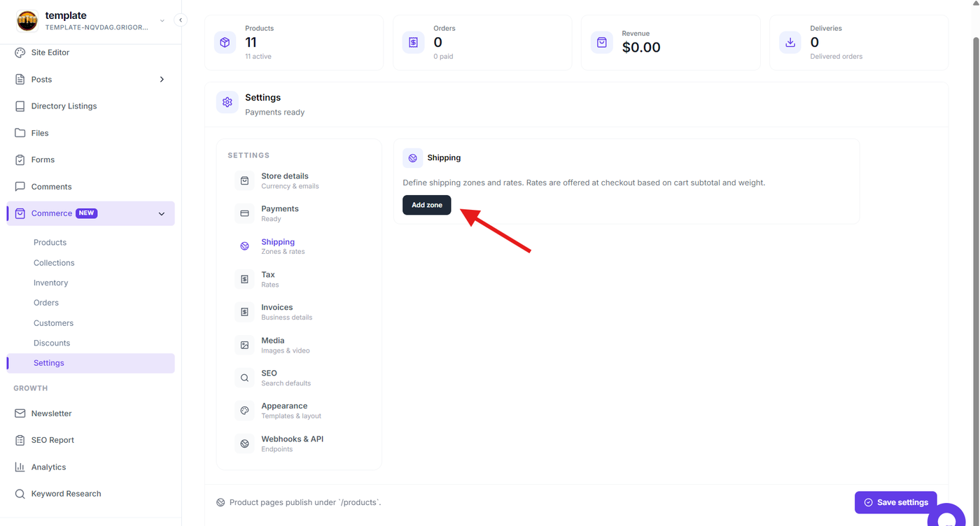980x526 pixels.
Task: Click the Products box icon in stats card
Action: (x=225, y=43)
